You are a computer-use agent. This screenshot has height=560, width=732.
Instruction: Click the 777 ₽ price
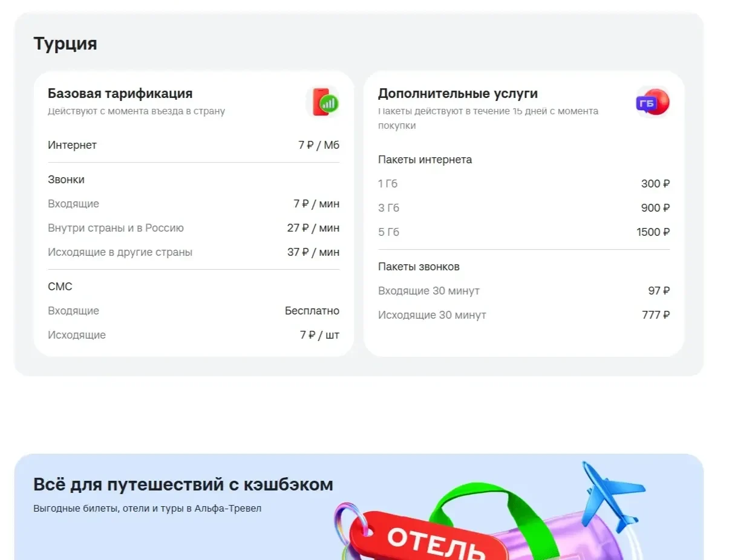pyautogui.click(x=656, y=315)
